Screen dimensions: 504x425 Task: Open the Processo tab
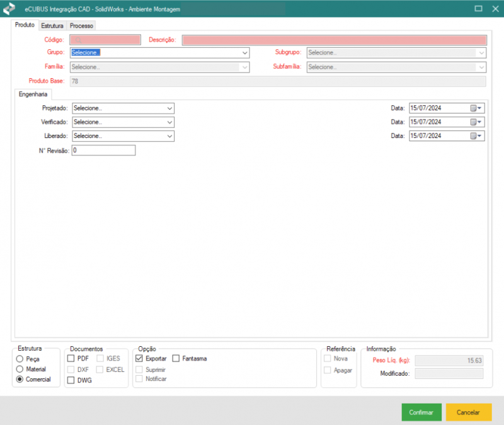(x=82, y=26)
